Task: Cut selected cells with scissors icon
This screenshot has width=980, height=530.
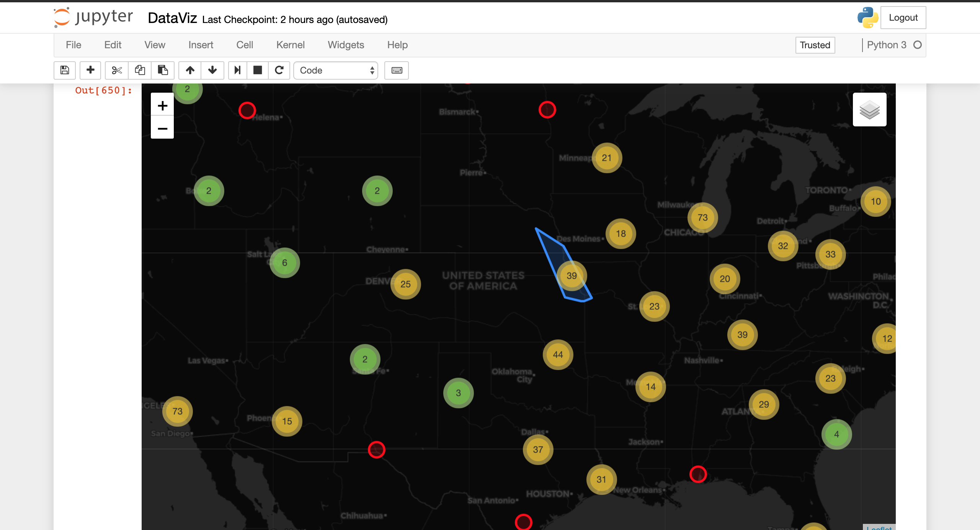Action: coord(117,70)
